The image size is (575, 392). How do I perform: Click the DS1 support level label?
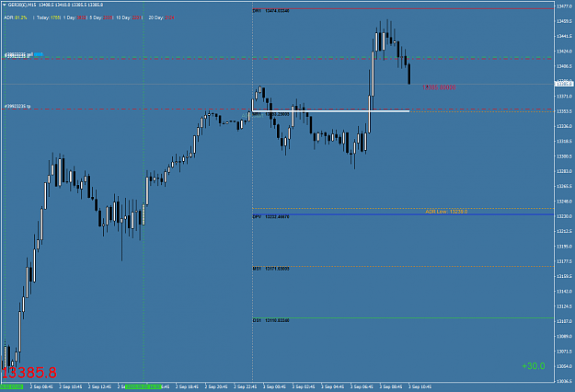tap(271, 320)
